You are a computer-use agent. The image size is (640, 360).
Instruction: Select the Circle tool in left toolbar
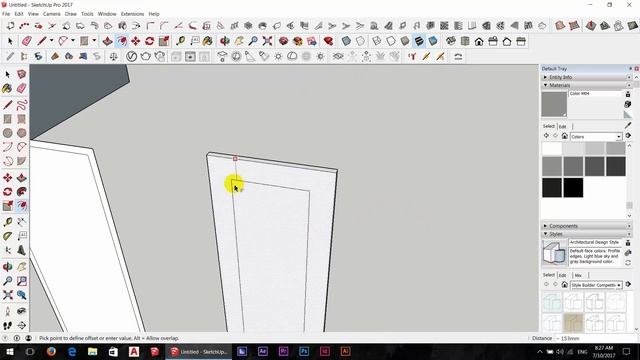pyautogui.click(x=7, y=133)
